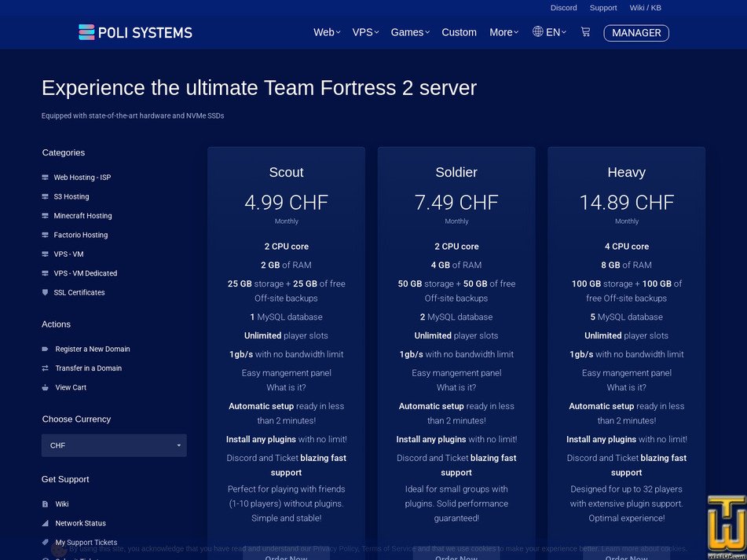This screenshot has width=747, height=560.
Task: Expand the VPS menu
Action: coord(365,32)
